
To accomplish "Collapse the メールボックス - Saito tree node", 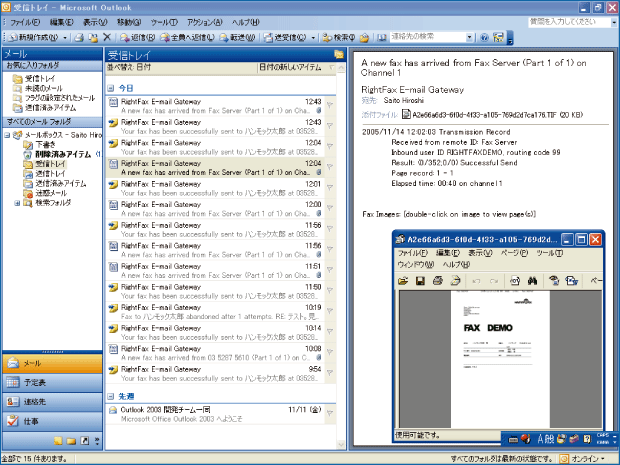I will pyautogui.click(x=7, y=135).
